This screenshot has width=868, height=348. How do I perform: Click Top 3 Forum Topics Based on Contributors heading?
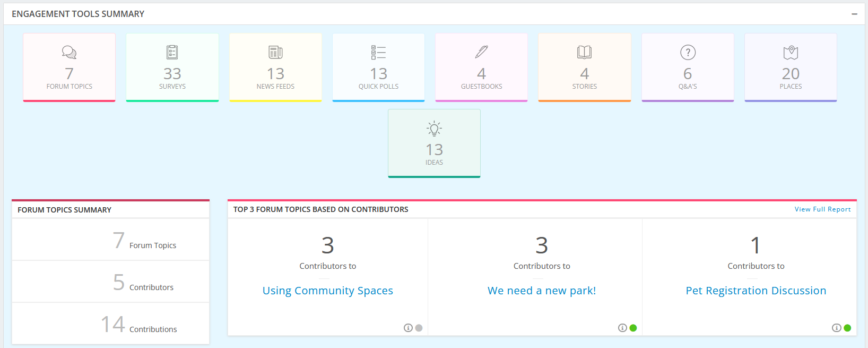[320, 209]
